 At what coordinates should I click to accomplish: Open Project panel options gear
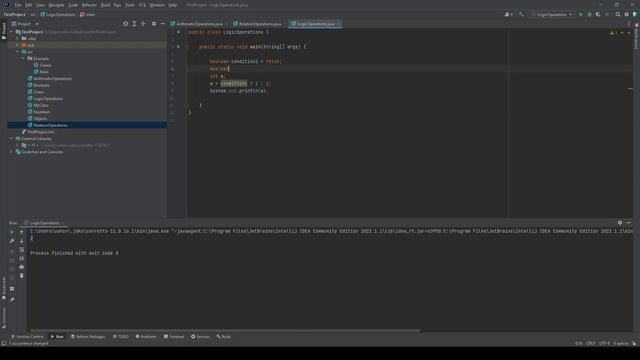154,24
